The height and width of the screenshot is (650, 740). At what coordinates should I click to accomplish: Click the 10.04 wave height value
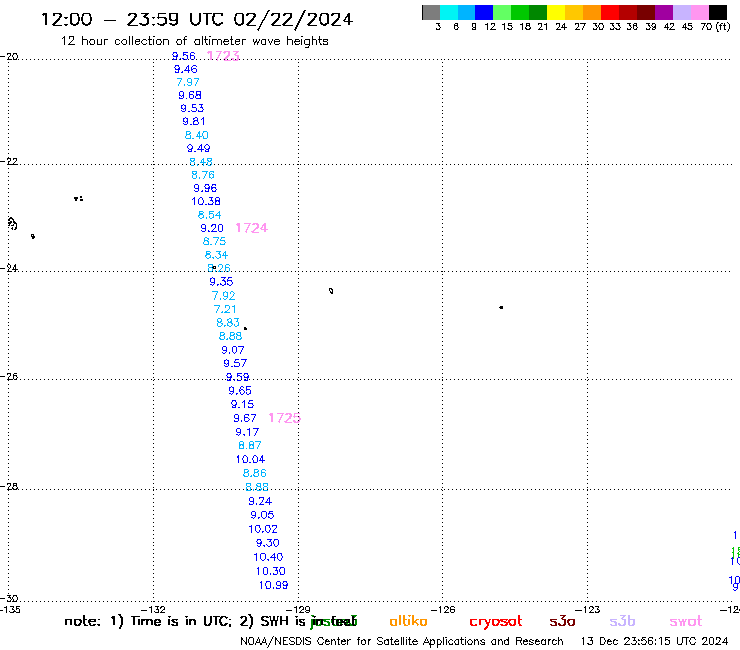[x=250, y=459]
